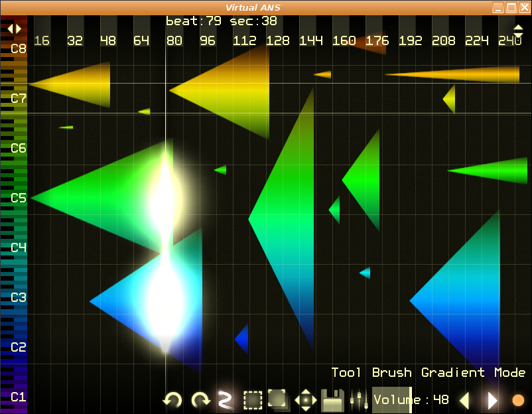Click the small cyan triangle near beat 176

pyautogui.click(x=366, y=273)
